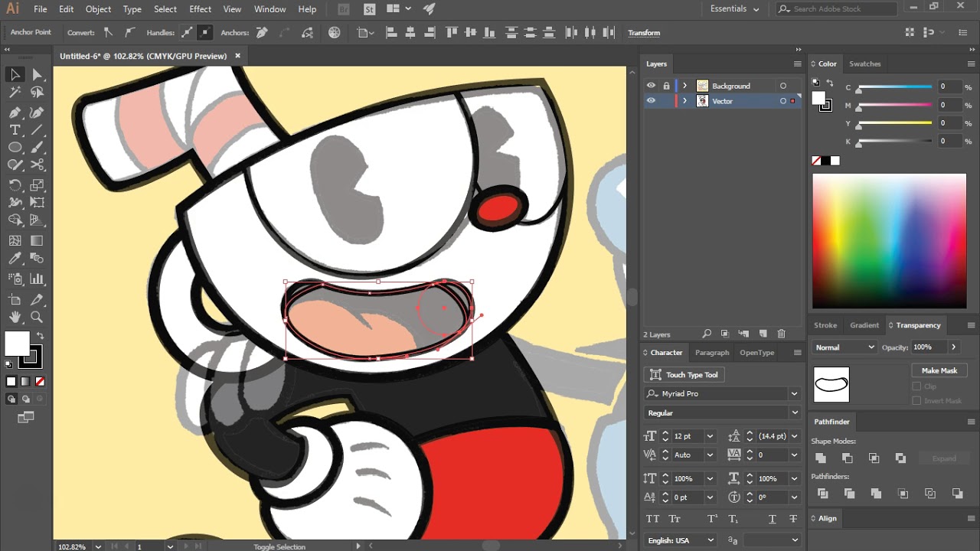Click the transparency object thumbnail

click(831, 384)
